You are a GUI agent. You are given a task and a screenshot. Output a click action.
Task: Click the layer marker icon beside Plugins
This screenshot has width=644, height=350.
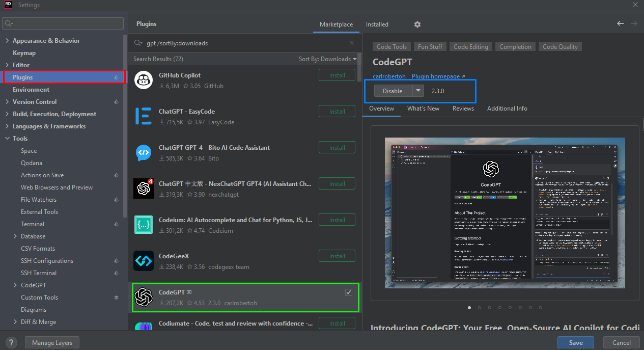pyautogui.click(x=117, y=77)
